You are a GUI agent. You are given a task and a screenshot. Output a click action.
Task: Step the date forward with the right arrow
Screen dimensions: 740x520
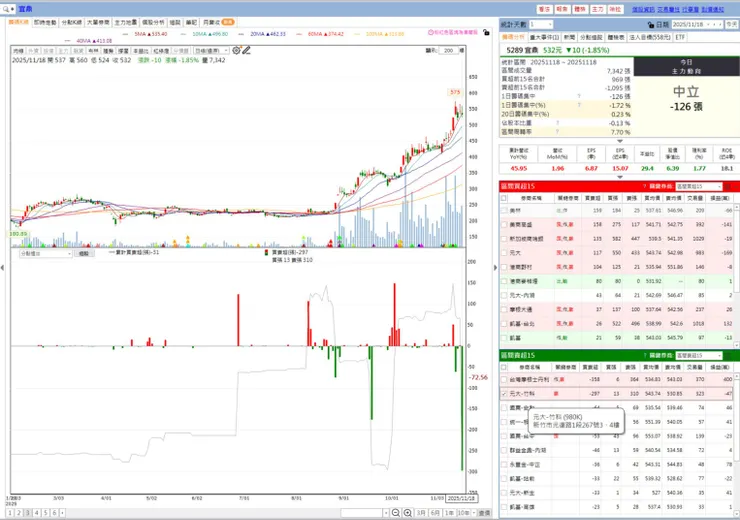(x=720, y=25)
